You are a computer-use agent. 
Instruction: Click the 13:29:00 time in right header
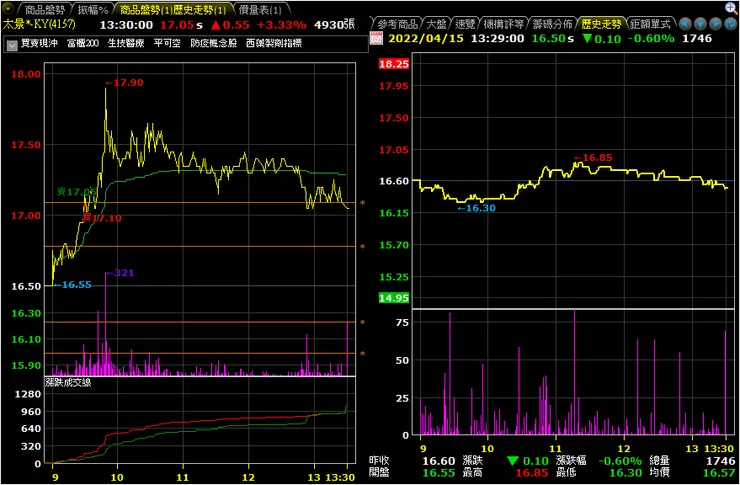tap(497, 38)
